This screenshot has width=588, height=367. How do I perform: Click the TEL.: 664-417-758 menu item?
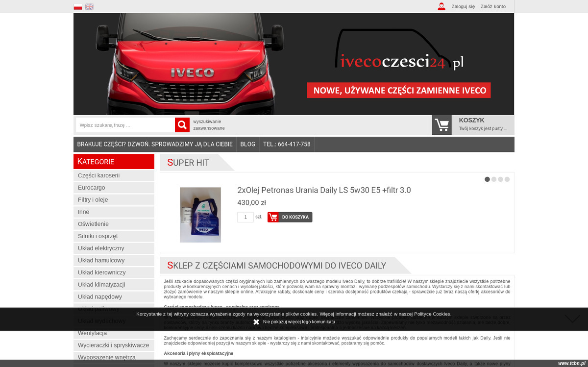tap(287, 144)
